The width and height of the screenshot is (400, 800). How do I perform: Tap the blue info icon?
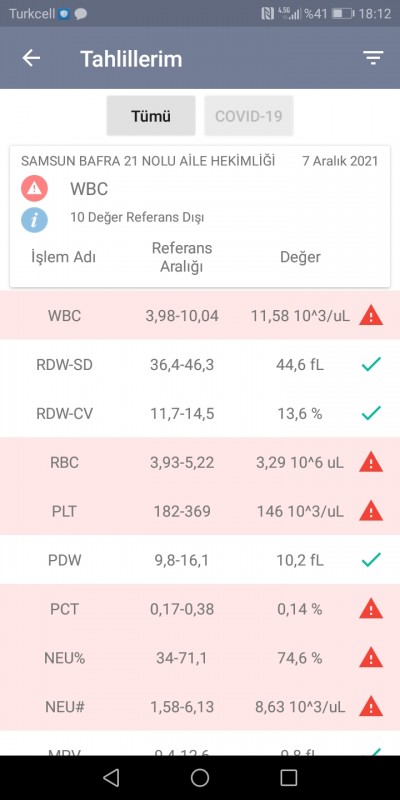34,220
